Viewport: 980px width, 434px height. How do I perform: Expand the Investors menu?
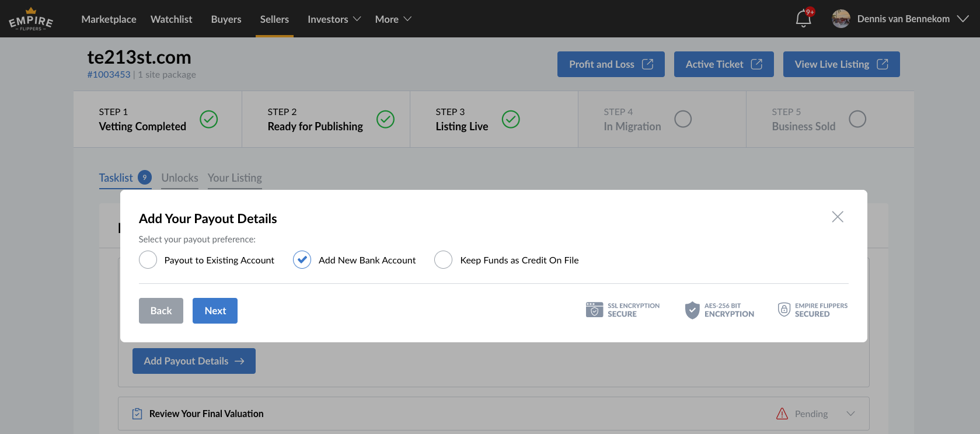[x=334, y=19]
